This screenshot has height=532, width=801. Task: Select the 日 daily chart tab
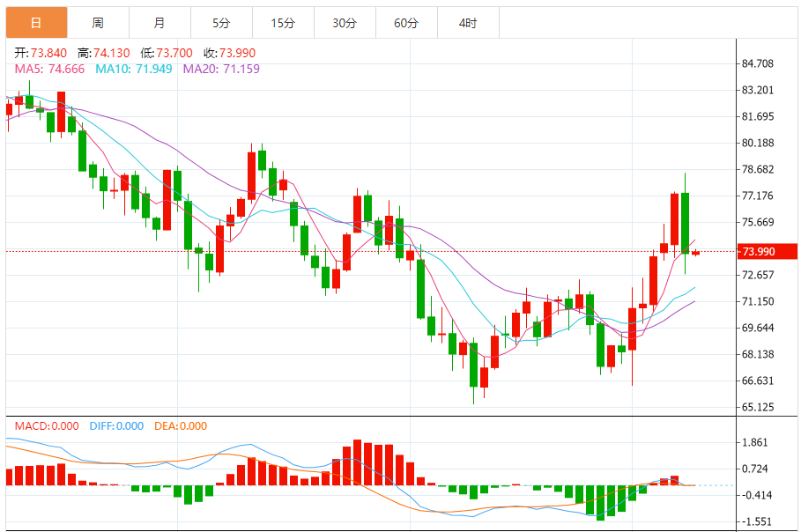click(x=36, y=23)
